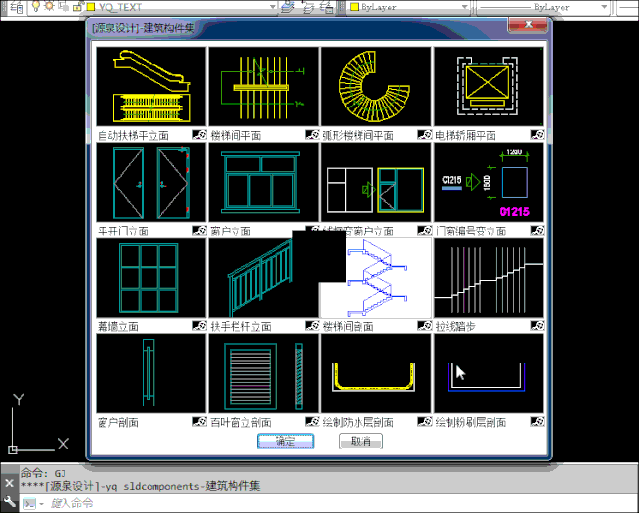
Task: Toggle the layer freeze sun icon
Action: click(50, 6)
